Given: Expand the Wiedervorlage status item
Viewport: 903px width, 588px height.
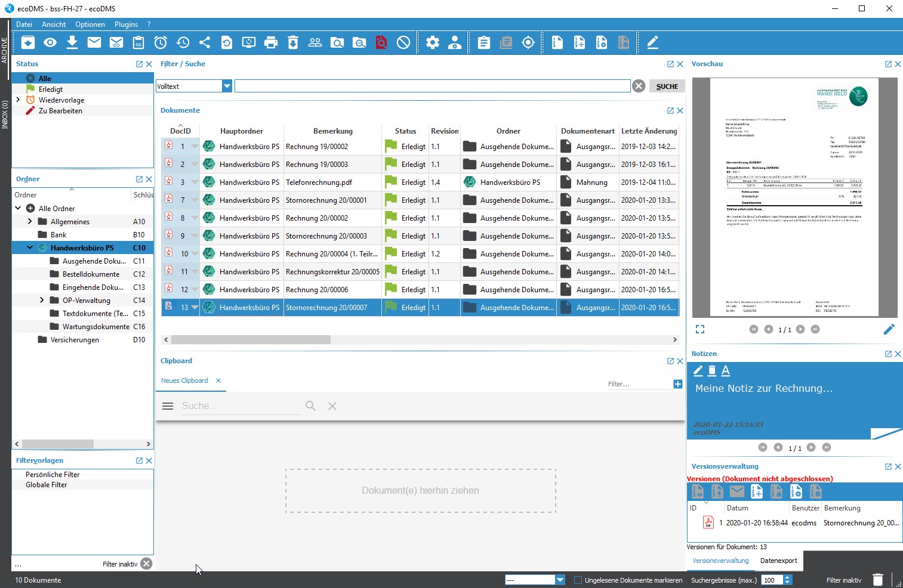Looking at the screenshot, I should pos(18,100).
